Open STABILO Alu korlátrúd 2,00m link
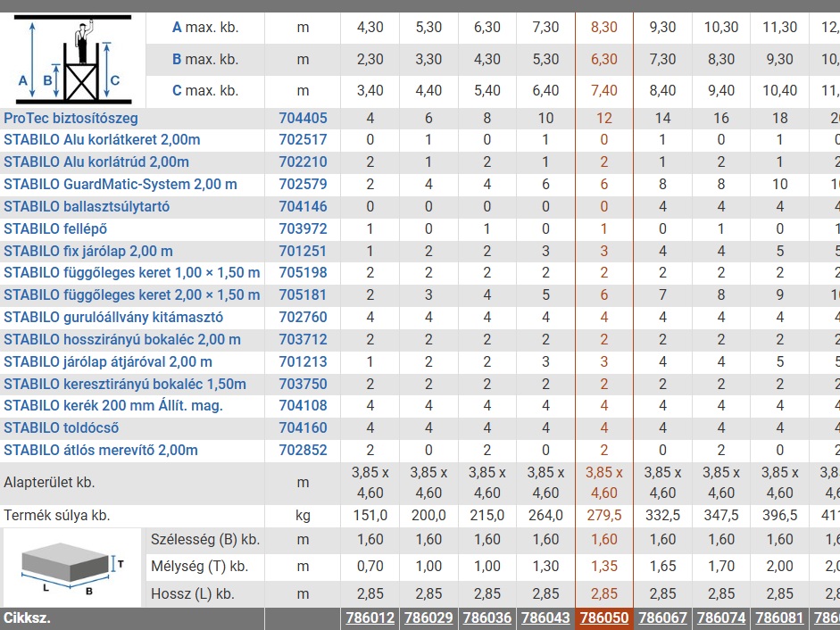Image resolution: width=840 pixels, height=630 pixels. point(96,162)
